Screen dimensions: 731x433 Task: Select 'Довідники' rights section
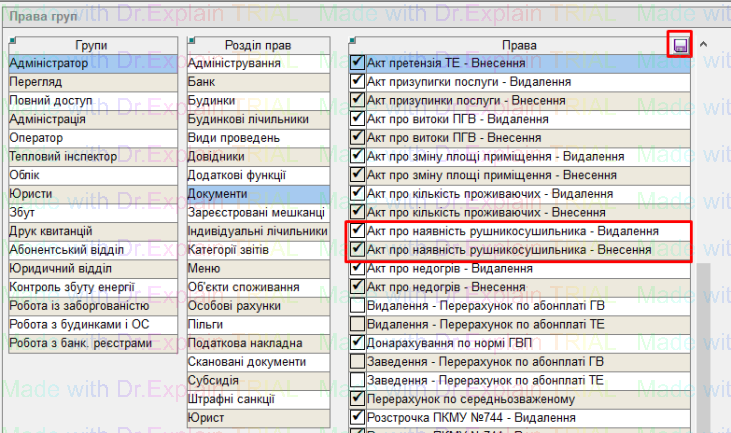[257, 157]
